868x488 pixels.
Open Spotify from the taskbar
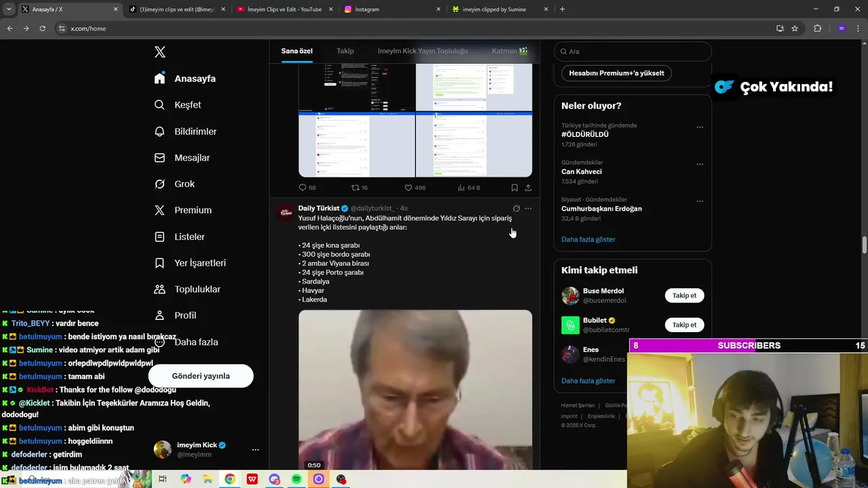click(296, 479)
